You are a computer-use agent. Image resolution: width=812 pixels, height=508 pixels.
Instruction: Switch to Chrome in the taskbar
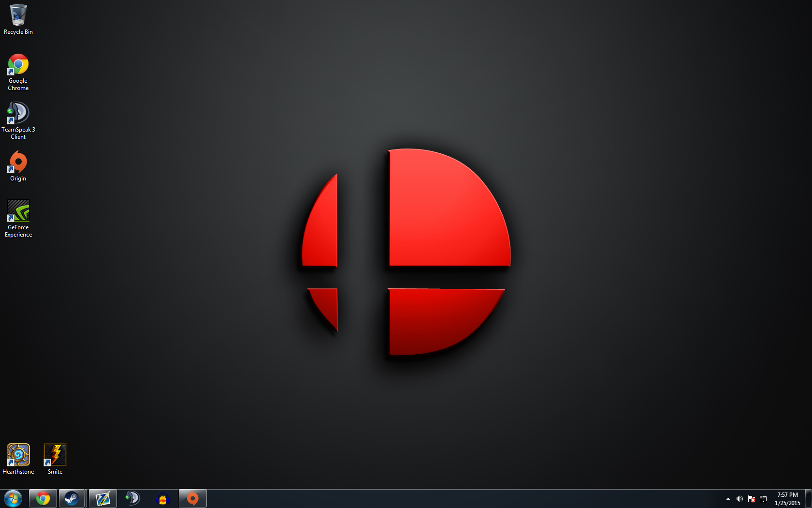coord(43,498)
